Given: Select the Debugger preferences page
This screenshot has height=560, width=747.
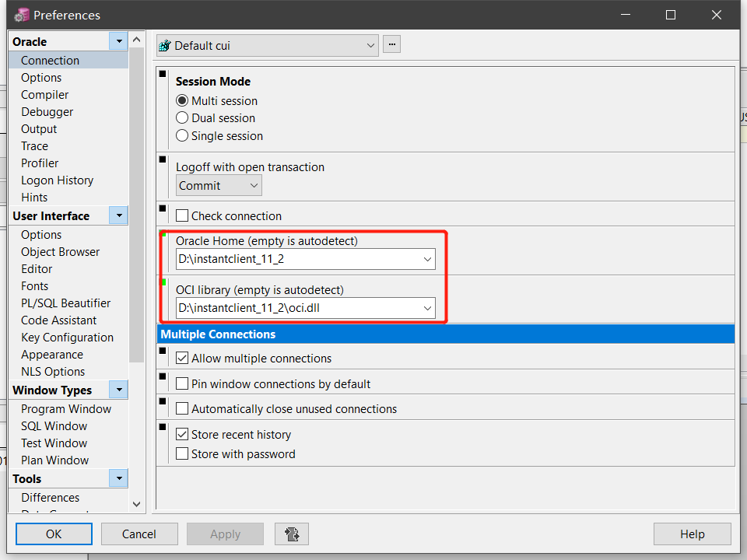Looking at the screenshot, I should click(47, 111).
